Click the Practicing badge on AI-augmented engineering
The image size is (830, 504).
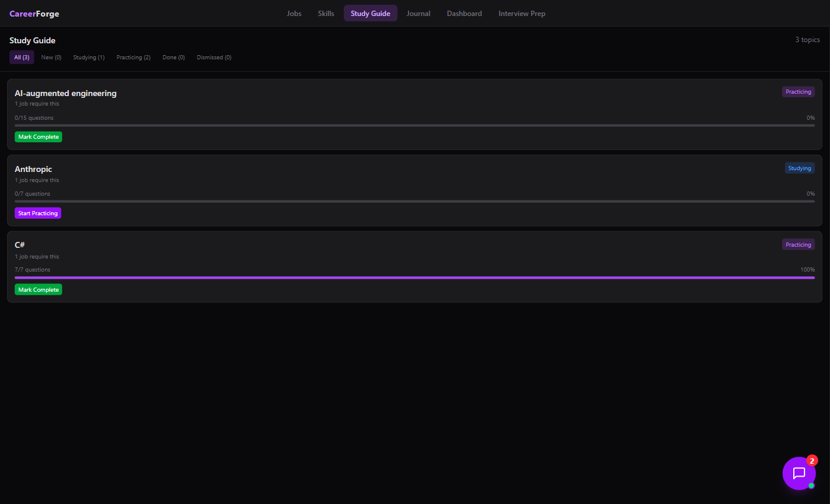tap(798, 92)
